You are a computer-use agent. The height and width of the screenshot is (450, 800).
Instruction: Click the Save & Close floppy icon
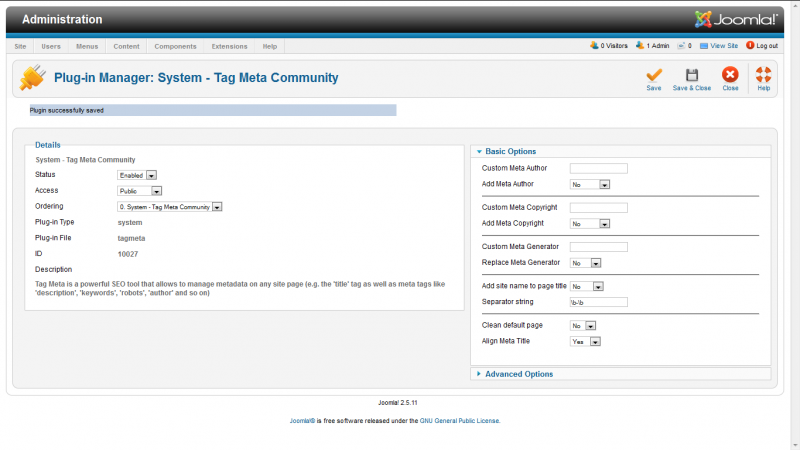[691, 75]
